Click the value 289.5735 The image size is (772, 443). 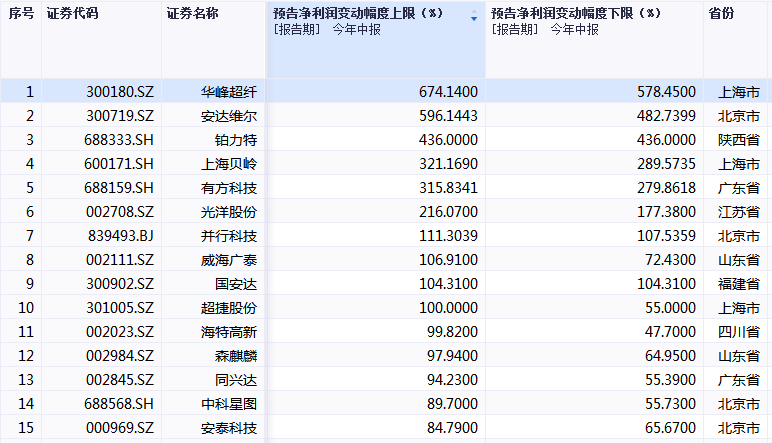(x=666, y=163)
